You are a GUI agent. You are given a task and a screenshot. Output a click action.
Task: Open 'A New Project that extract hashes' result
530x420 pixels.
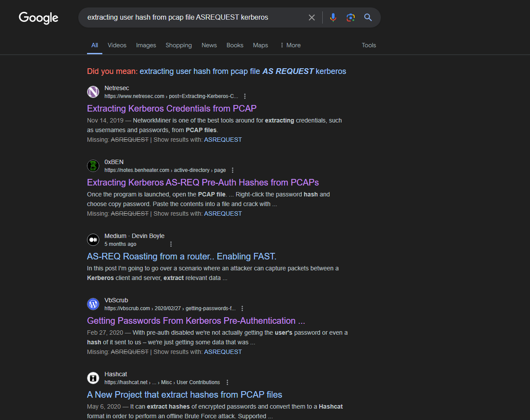pyautogui.click(x=185, y=395)
